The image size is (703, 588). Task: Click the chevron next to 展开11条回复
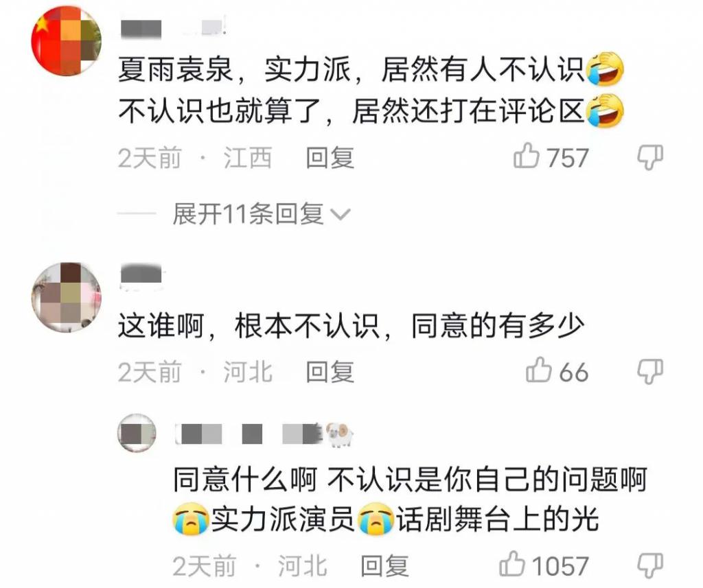[x=341, y=215]
